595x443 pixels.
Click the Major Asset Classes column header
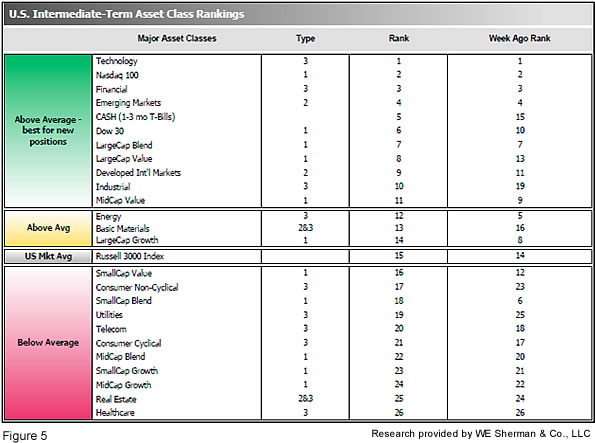177,38
